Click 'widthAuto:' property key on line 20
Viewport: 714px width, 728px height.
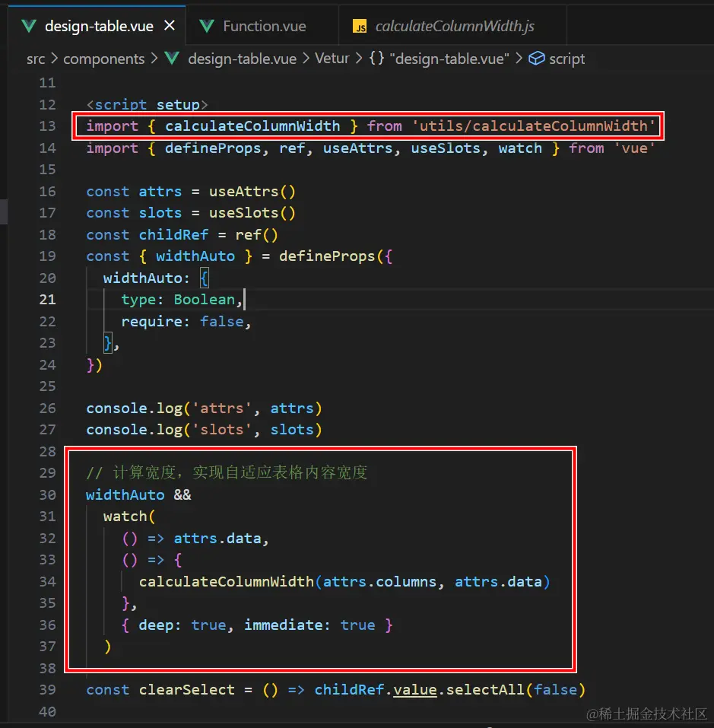147,278
